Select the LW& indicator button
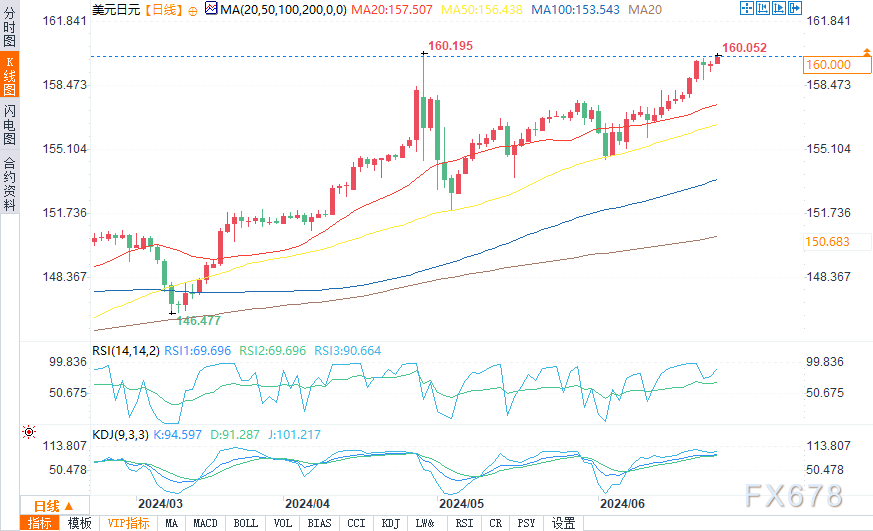Viewport: 873px width, 531px height. pos(425,523)
